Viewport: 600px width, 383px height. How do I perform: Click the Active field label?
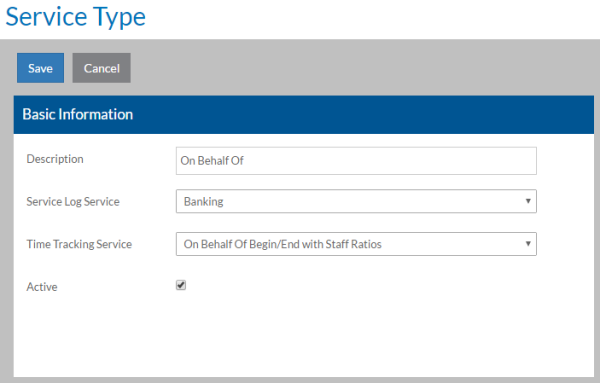pyautogui.click(x=42, y=287)
